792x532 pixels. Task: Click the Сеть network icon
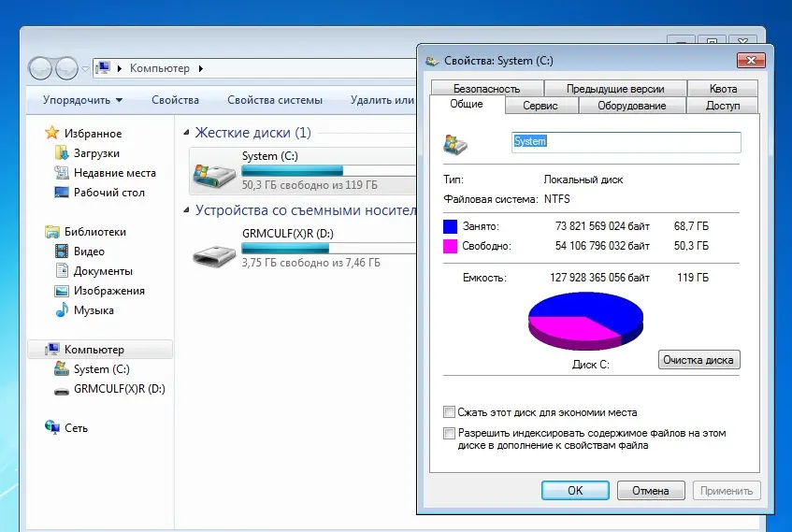pos(52,427)
